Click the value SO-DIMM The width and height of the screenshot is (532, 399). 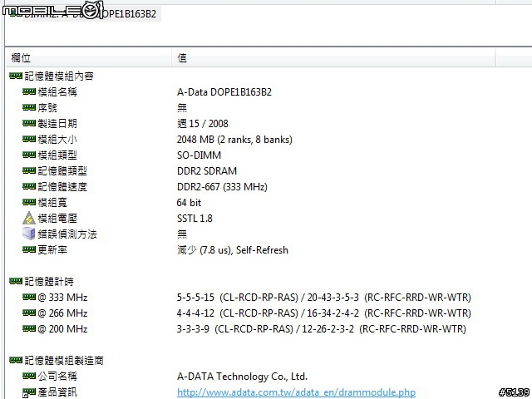[x=199, y=155]
